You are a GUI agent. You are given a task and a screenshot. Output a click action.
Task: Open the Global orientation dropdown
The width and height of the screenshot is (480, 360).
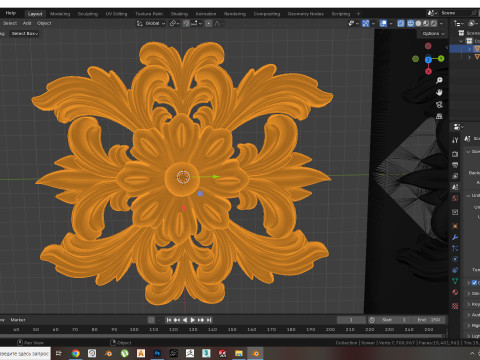(155, 23)
